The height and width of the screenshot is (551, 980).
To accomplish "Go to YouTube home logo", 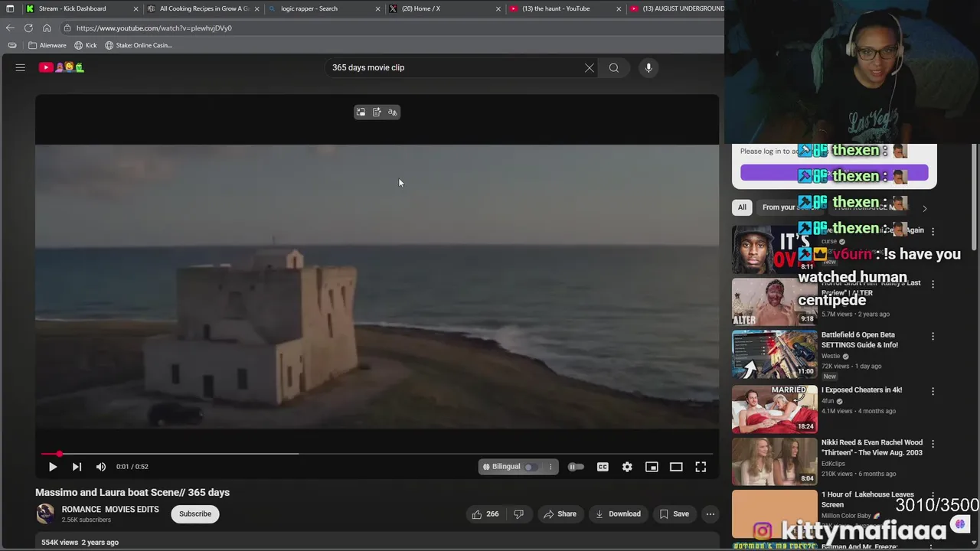I will click(x=61, y=67).
